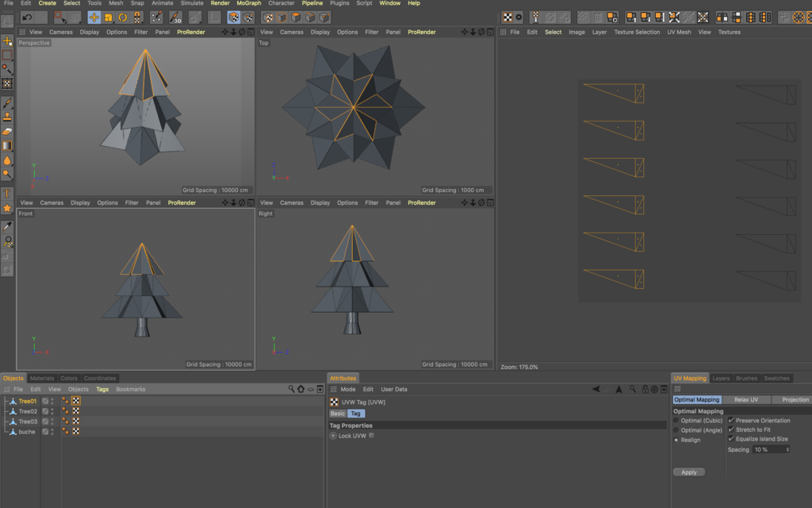The height and width of the screenshot is (508, 812).
Task: Toggle the Preserve Orientation checkbox
Action: (731, 421)
